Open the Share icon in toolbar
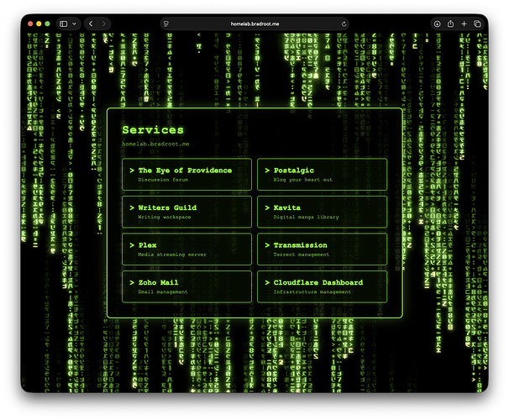The image size is (509, 420). [x=450, y=24]
